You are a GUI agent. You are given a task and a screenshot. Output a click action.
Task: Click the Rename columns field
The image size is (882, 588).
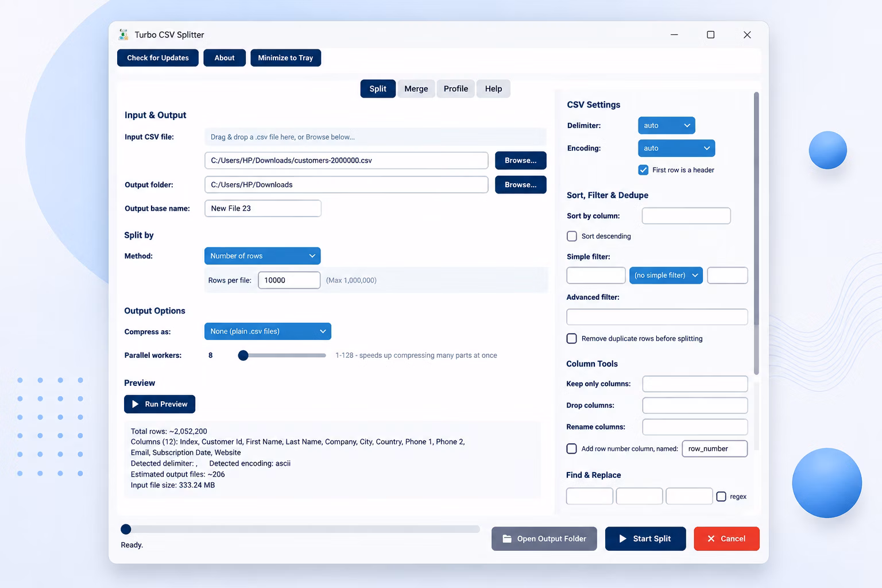pyautogui.click(x=695, y=427)
